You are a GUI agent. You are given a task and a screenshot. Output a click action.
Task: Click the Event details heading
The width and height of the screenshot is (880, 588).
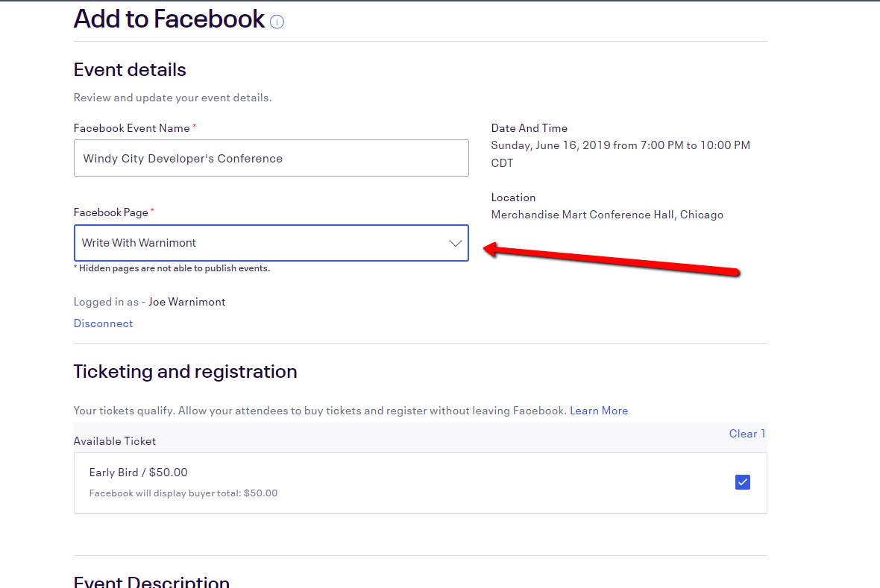[x=130, y=69]
